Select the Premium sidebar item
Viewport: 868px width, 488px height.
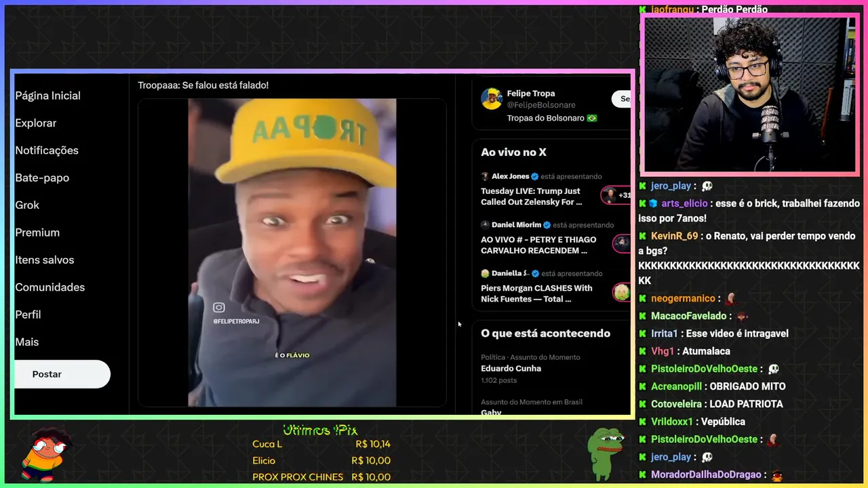[37, 232]
